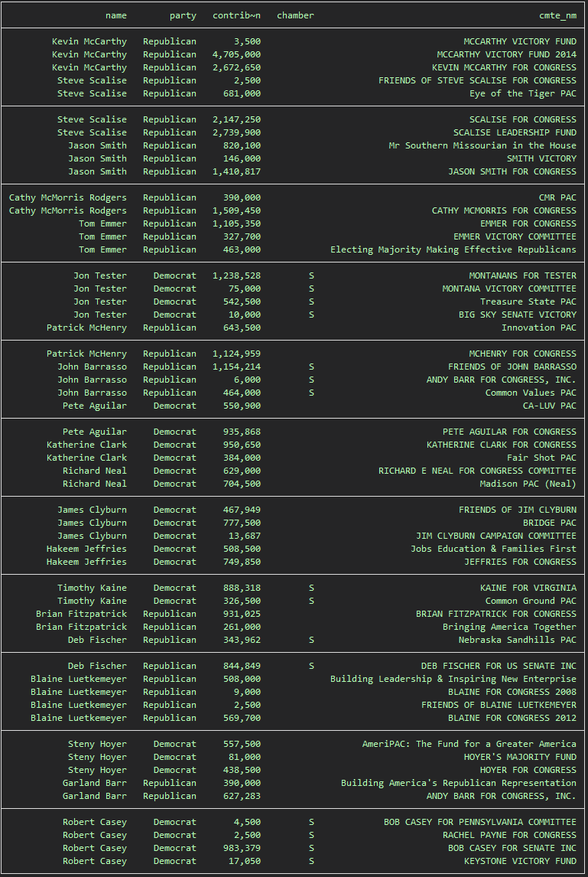Click the 'contrib~n' column header
Screen dimensions: 588x877
coord(236,15)
